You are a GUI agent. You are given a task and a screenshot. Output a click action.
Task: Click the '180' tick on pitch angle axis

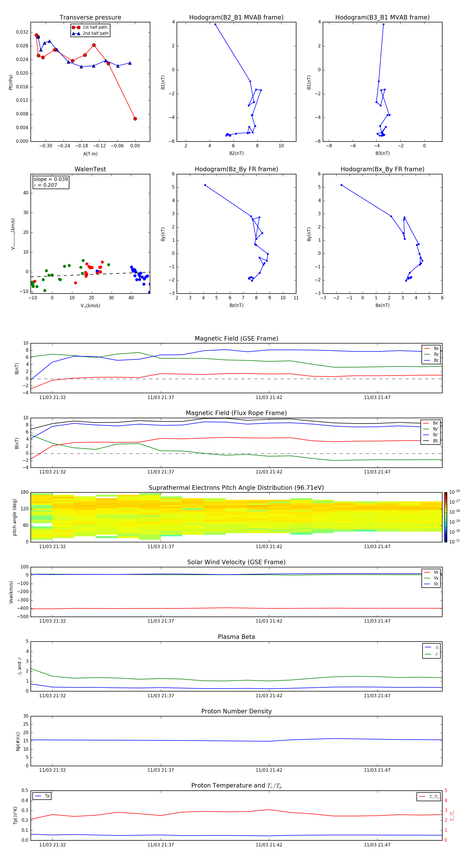pyautogui.click(x=25, y=492)
